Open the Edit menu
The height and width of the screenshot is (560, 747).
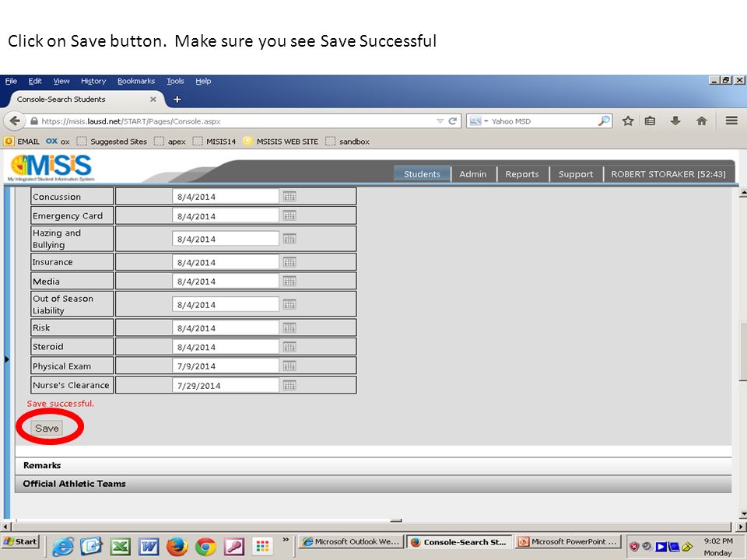coord(35,81)
